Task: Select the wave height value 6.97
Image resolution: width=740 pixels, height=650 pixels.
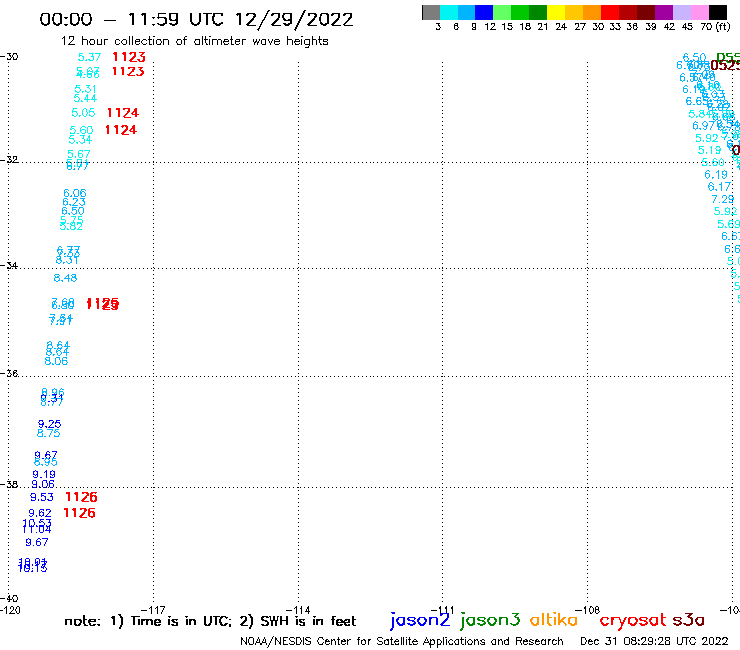Action: coord(704,126)
